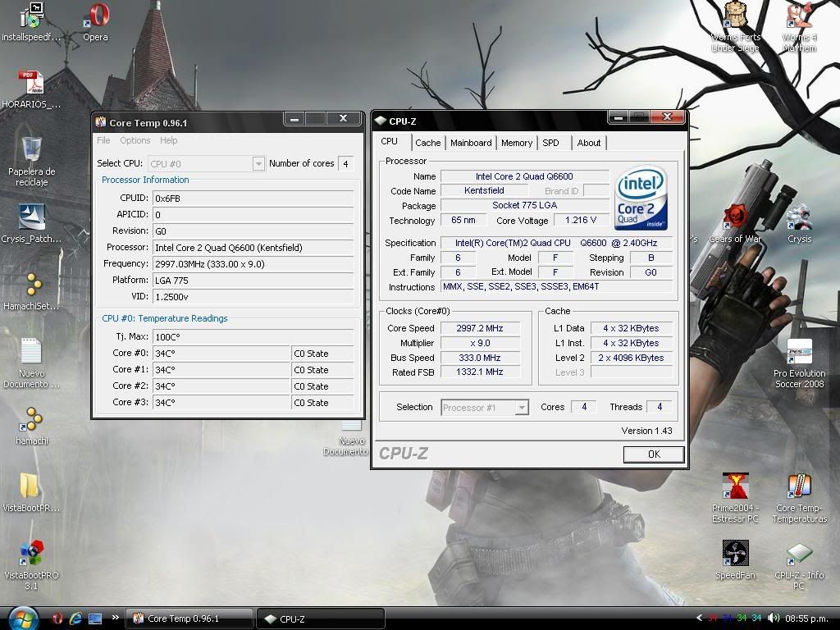The width and height of the screenshot is (840, 630).
Task: Expand the quick launch overflow chevron
Action: click(x=115, y=618)
